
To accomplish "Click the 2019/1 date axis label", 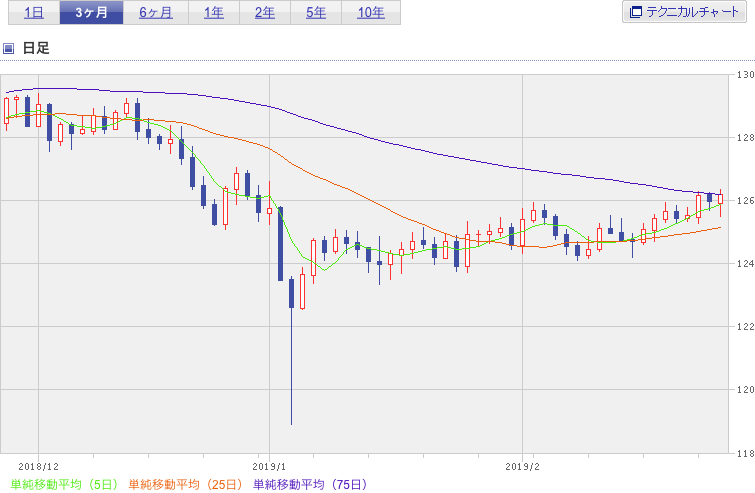I will coord(269,467).
